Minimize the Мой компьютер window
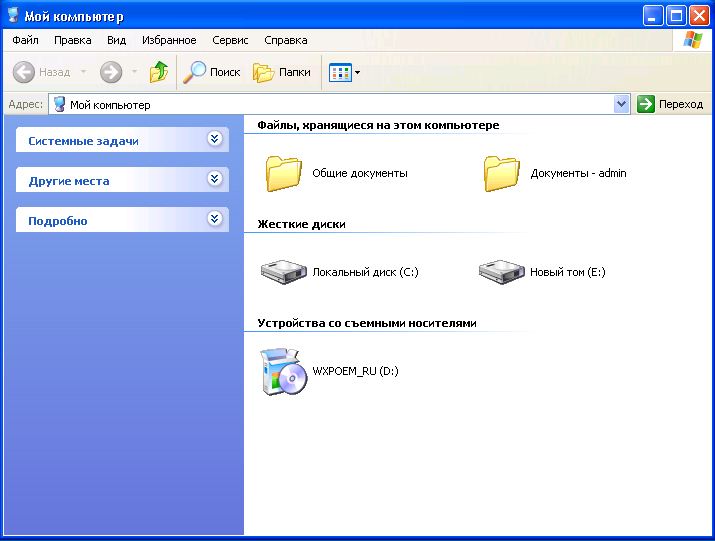 pos(653,16)
